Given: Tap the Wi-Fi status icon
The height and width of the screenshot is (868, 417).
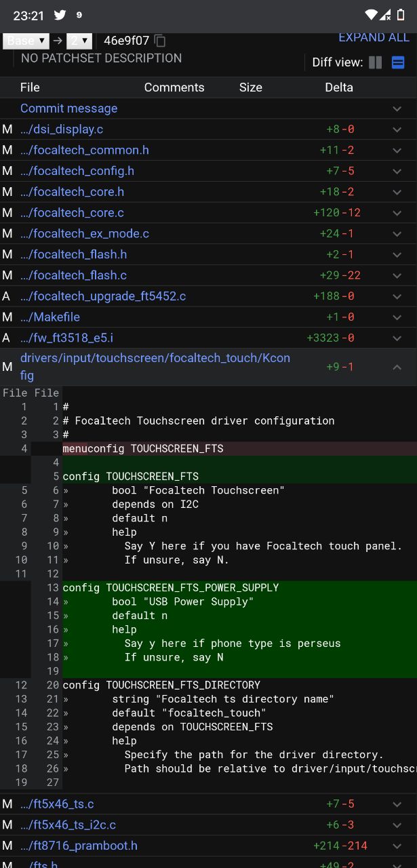Looking at the screenshot, I should click(371, 14).
